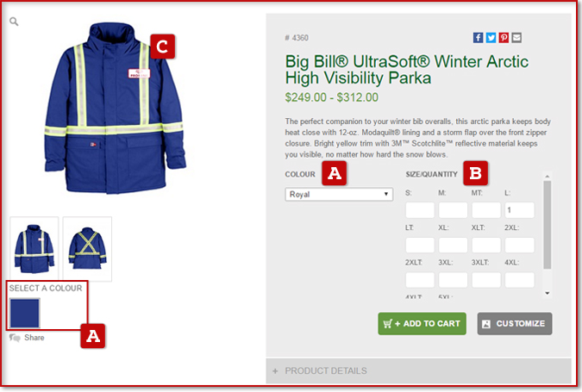Select the royal blue colour swatch
The width and height of the screenshot is (582, 392).
click(x=24, y=313)
